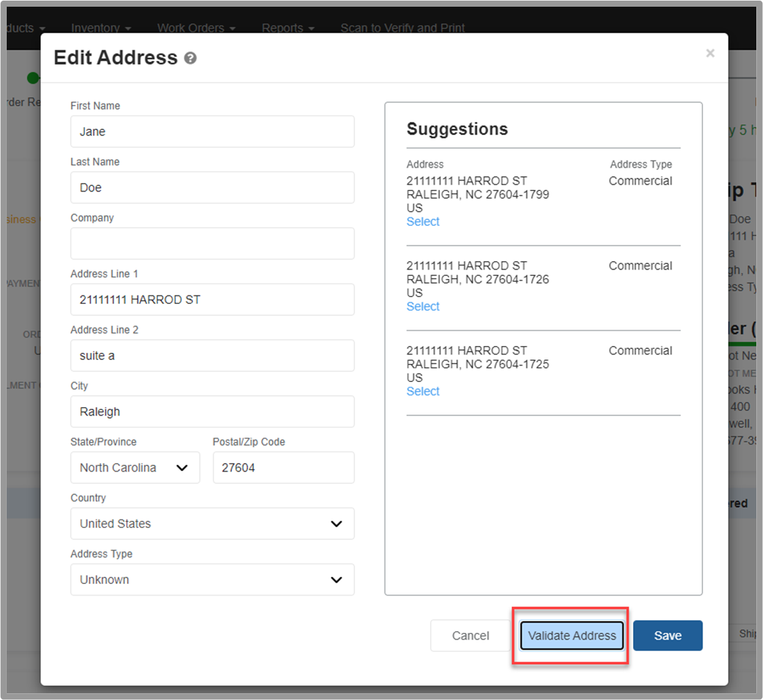Click the Address column header in suggestions
The image size is (763, 700).
click(x=425, y=164)
